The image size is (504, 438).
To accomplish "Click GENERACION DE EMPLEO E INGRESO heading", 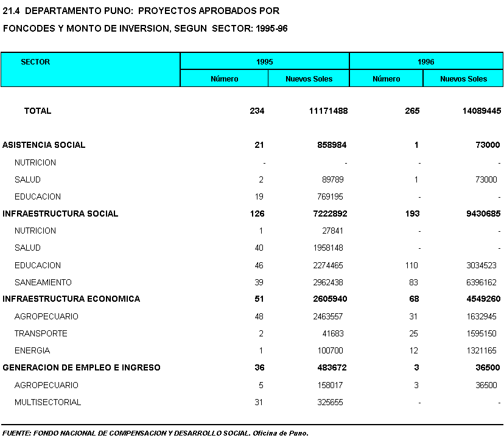I will point(82,367).
